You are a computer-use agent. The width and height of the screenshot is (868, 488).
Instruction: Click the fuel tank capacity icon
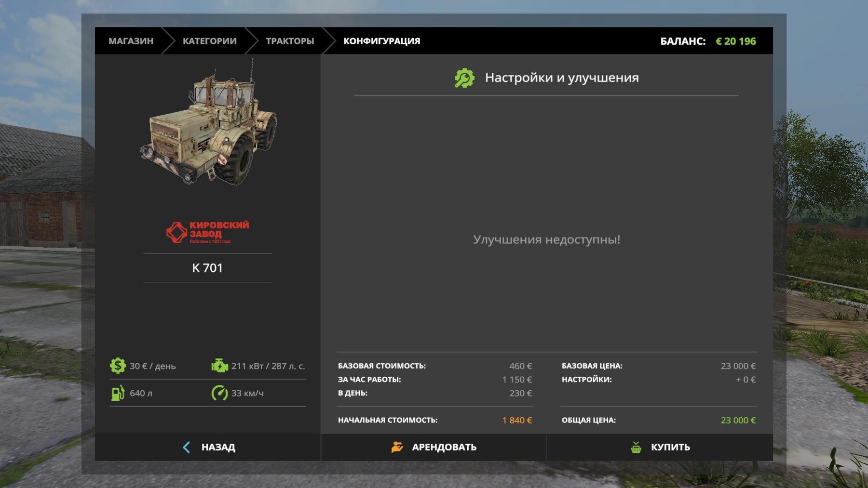coord(118,393)
